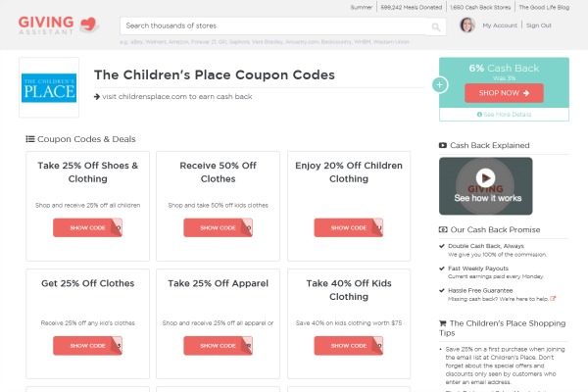Click the search magnifier icon

[x=435, y=26]
